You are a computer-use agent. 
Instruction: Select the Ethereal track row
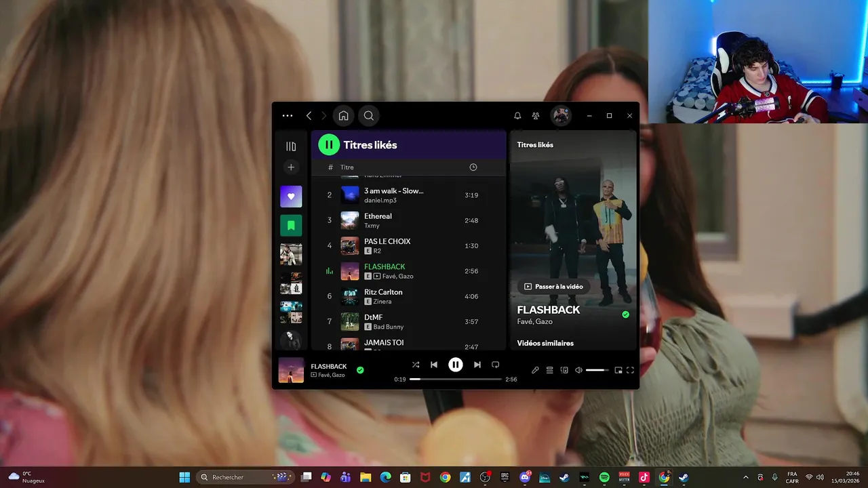(408, 220)
